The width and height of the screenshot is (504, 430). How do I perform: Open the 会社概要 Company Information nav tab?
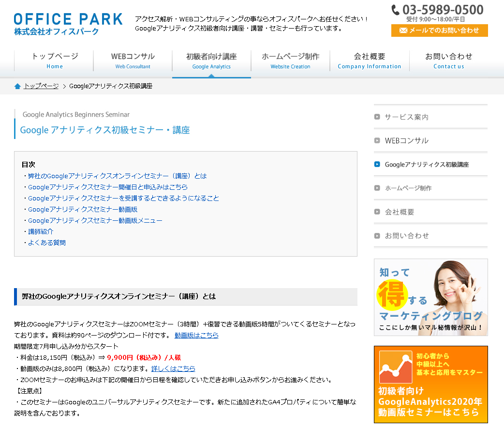pos(370,61)
